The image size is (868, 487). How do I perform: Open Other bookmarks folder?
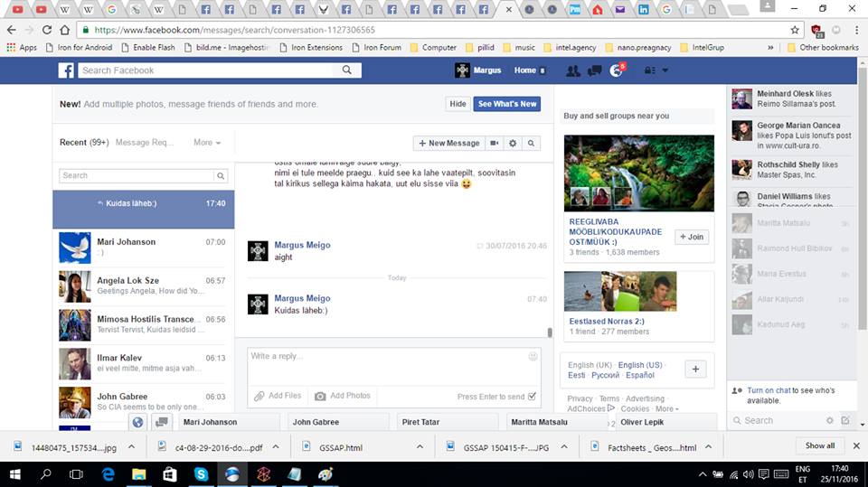point(823,48)
